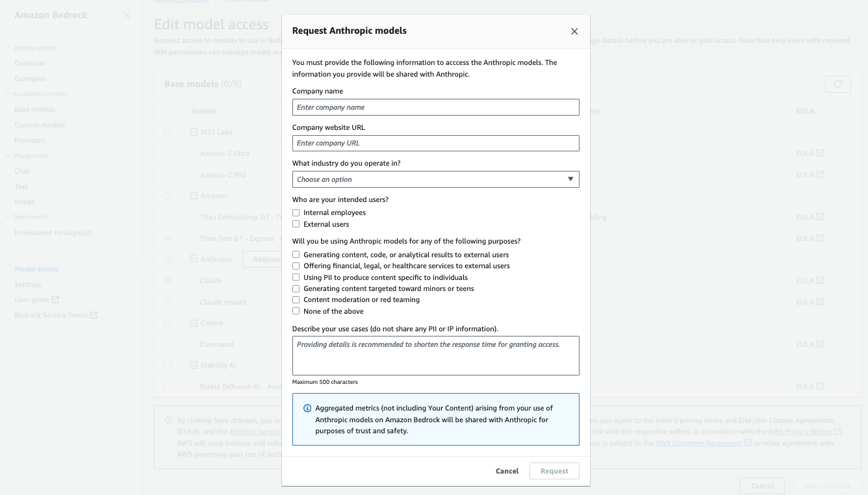Open Provisioned throughput in the sidebar

53,233
